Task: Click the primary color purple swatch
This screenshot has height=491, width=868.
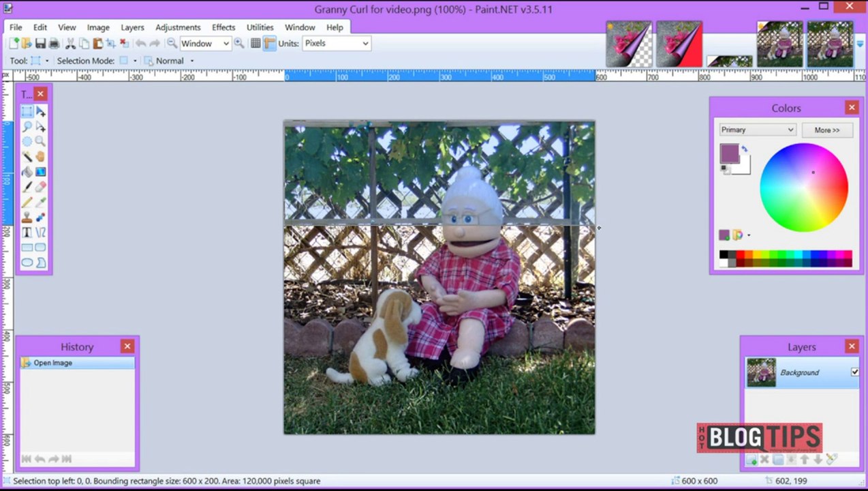Action: click(x=729, y=153)
